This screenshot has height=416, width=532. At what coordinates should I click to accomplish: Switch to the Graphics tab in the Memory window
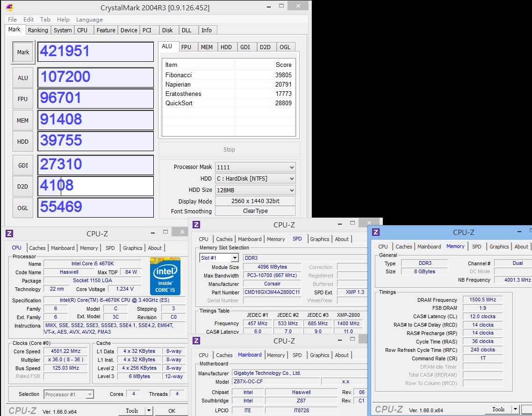pyautogui.click(x=499, y=247)
